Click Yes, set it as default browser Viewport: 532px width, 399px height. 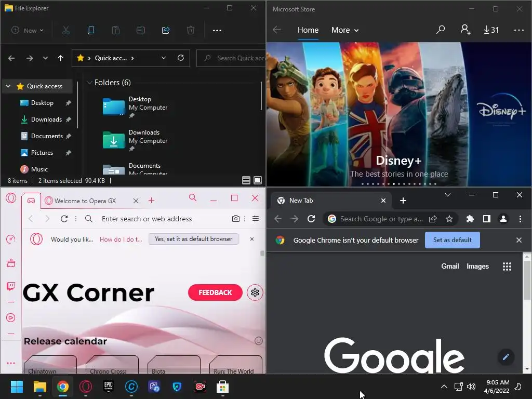(194, 239)
